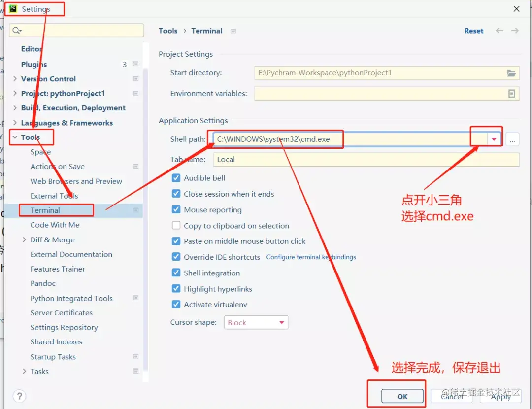532x409 pixels.
Task: Click the Environment variables field
Action: pos(387,93)
